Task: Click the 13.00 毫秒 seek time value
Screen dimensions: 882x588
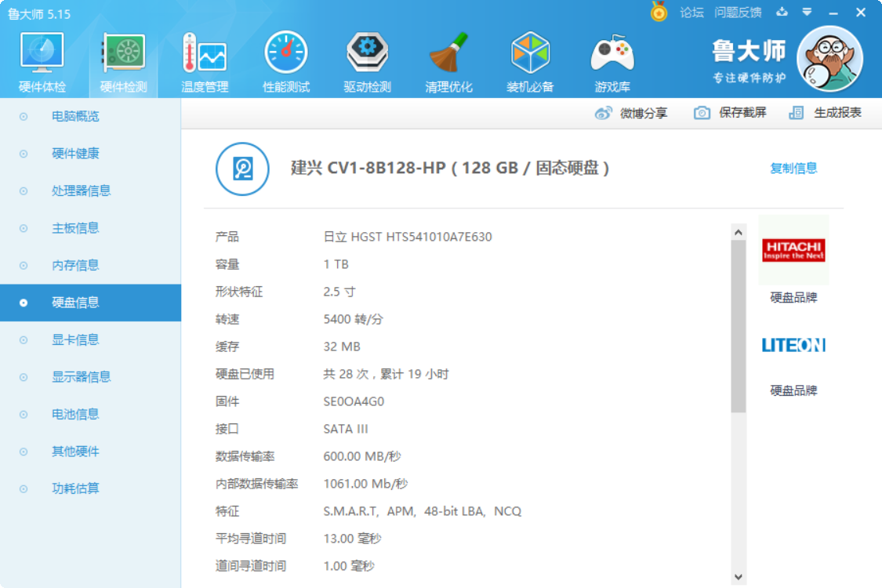Action: [352, 539]
